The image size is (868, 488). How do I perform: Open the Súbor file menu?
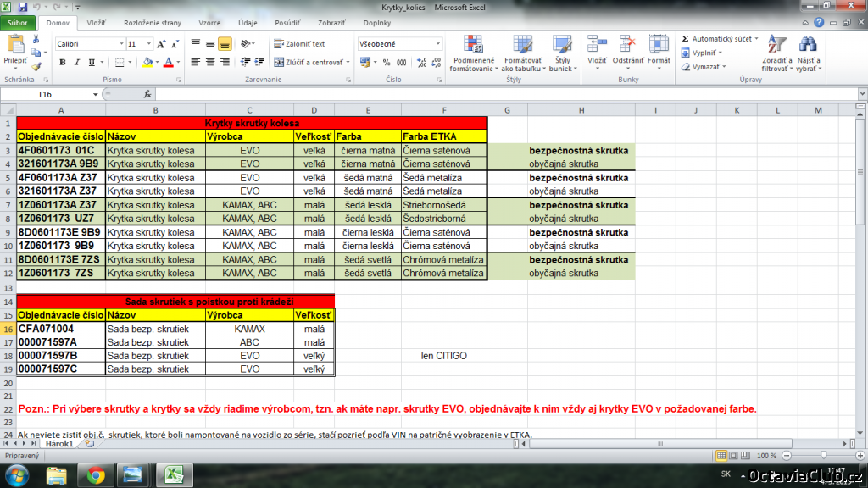pyautogui.click(x=18, y=23)
